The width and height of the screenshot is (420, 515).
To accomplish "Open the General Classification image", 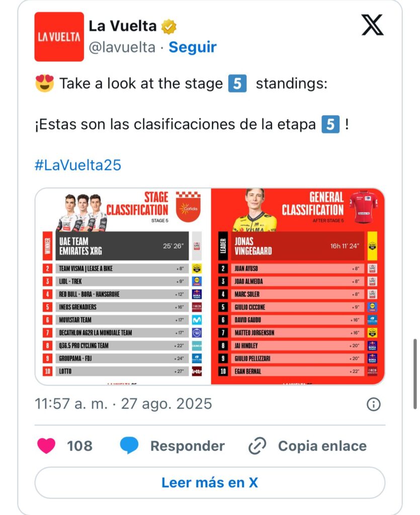I will tap(298, 287).
